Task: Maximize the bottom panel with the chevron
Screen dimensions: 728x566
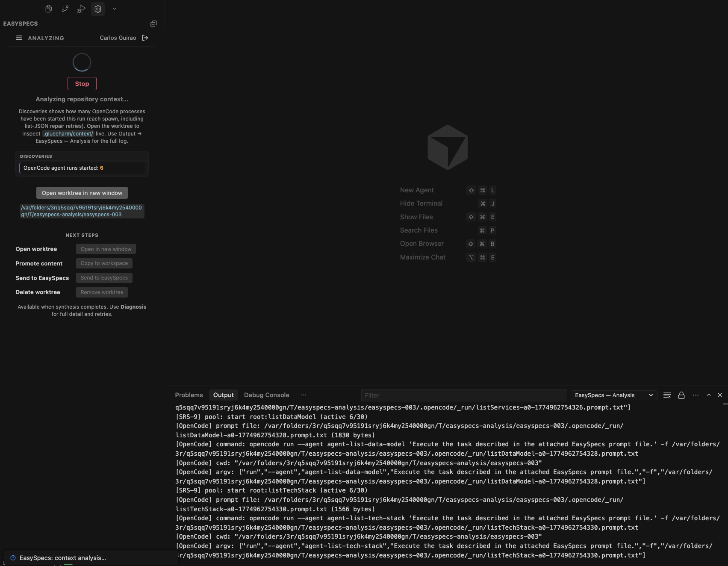Action: click(708, 395)
